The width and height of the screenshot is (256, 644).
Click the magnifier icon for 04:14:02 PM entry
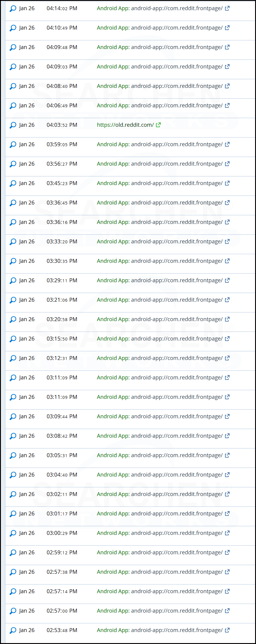(x=13, y=9)
